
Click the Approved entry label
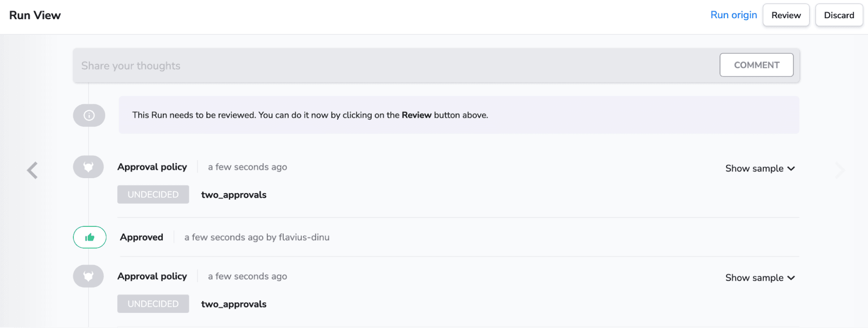tap(142, 237)
